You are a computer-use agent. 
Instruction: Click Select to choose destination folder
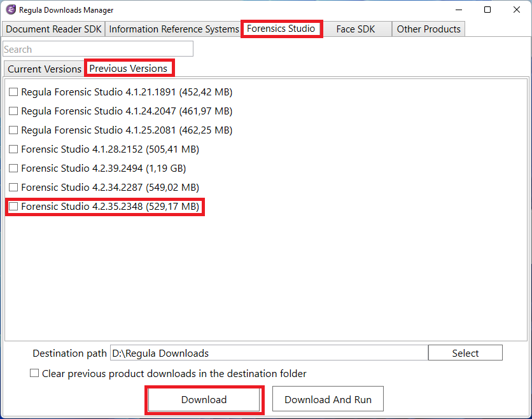click(465, 353)
